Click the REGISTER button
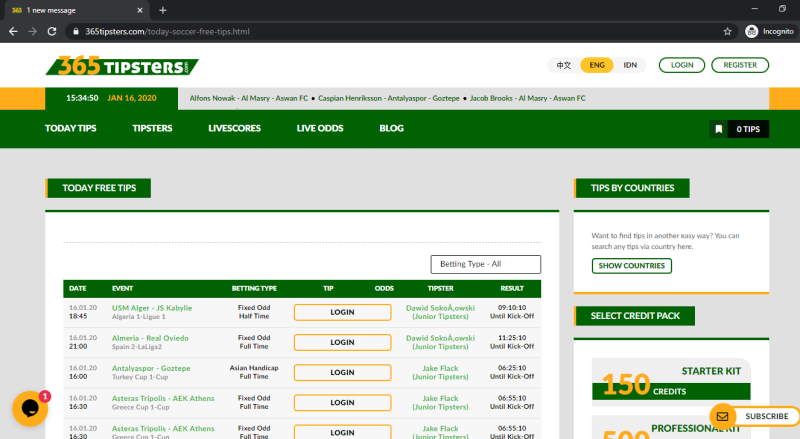Image resolution: width=800 pixels, height=439 pixels. 740,65
